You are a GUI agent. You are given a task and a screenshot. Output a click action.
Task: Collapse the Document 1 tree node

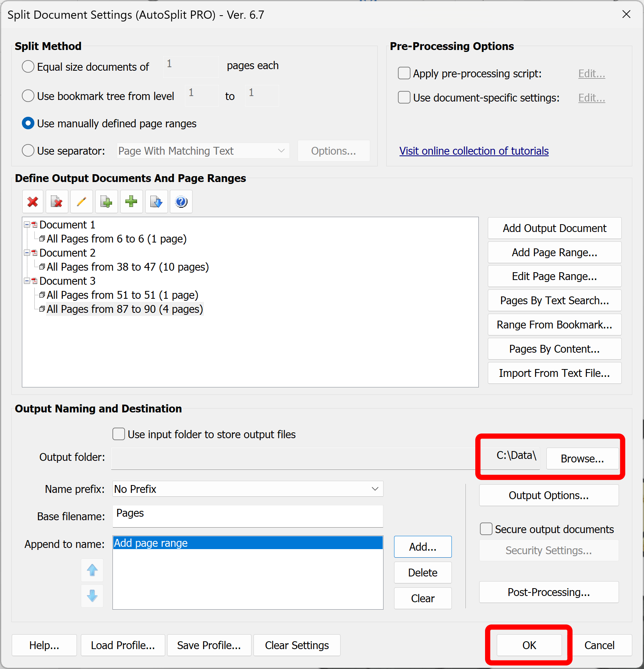tap(27, 225)
